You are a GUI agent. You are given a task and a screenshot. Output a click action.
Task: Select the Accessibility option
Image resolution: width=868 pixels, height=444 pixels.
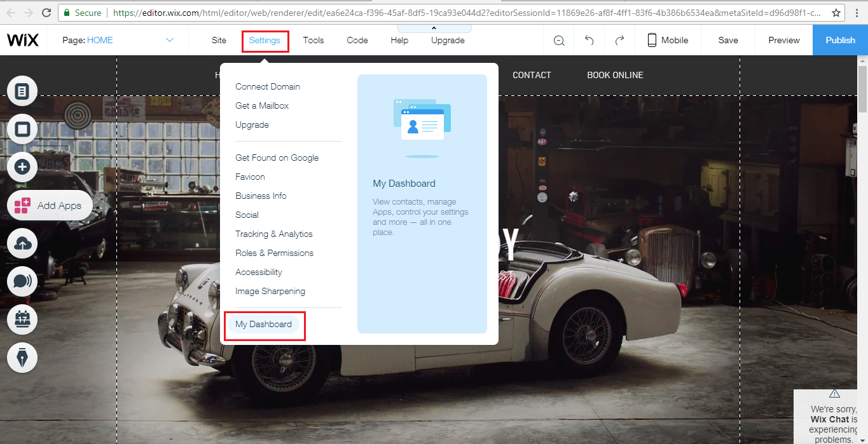pos(259,272)
